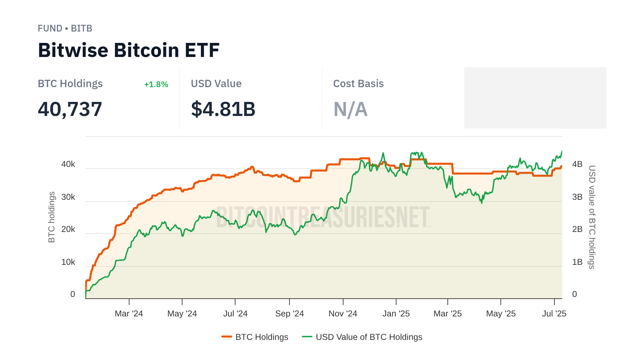Click the $4.81B USD value figure
The image size is (644, 362).
[x=223, y=109]
